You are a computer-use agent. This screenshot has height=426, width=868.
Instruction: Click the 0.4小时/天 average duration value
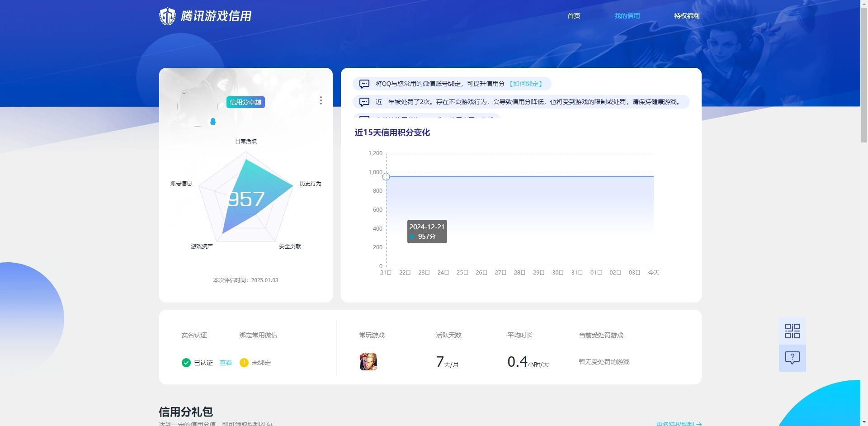click(528, 362)
